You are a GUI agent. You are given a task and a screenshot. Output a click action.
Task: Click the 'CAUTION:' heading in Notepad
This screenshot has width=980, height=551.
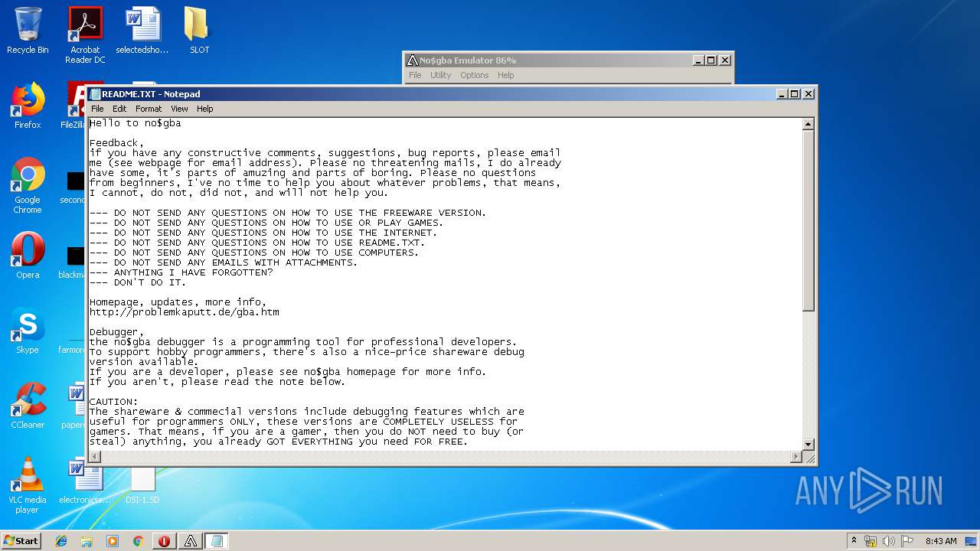click(114, 402)
